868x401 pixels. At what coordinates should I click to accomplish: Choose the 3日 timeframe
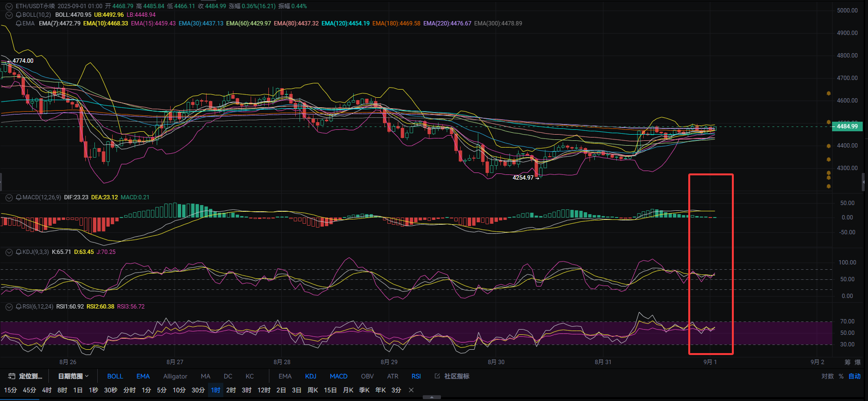(x=297, y=390)
